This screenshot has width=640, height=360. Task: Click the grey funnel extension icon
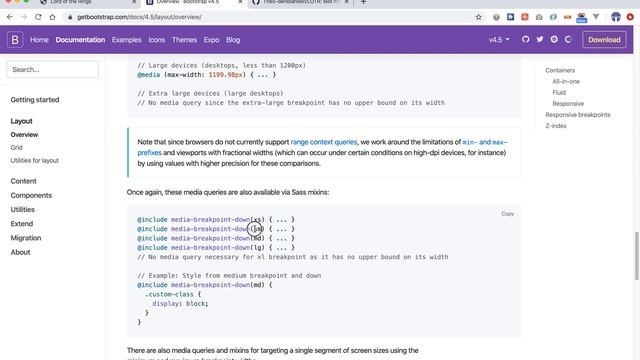coord(596,17)
